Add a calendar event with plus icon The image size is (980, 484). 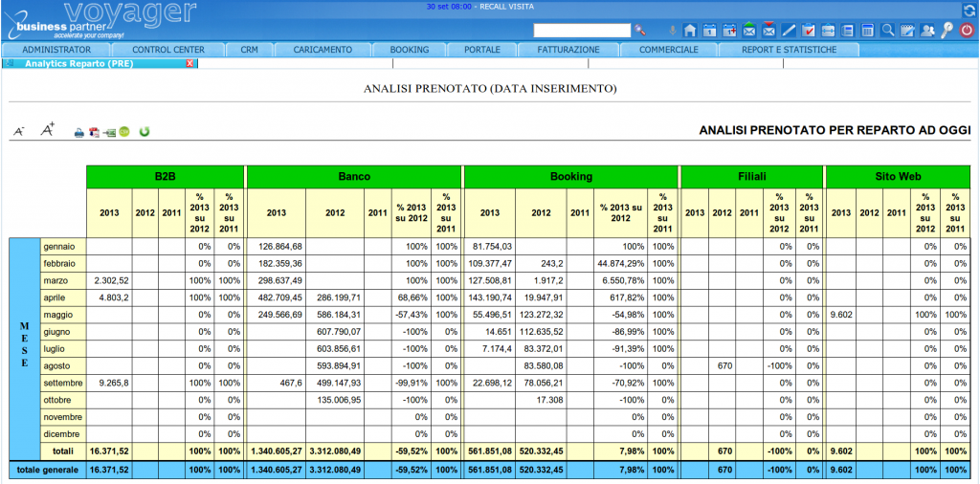click(729, 30)
